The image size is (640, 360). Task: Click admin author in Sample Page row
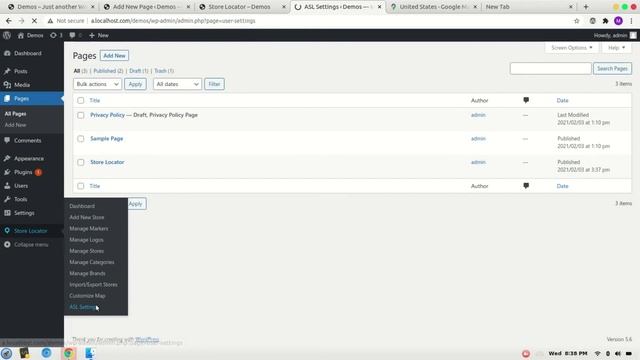[x=478, y=139]
